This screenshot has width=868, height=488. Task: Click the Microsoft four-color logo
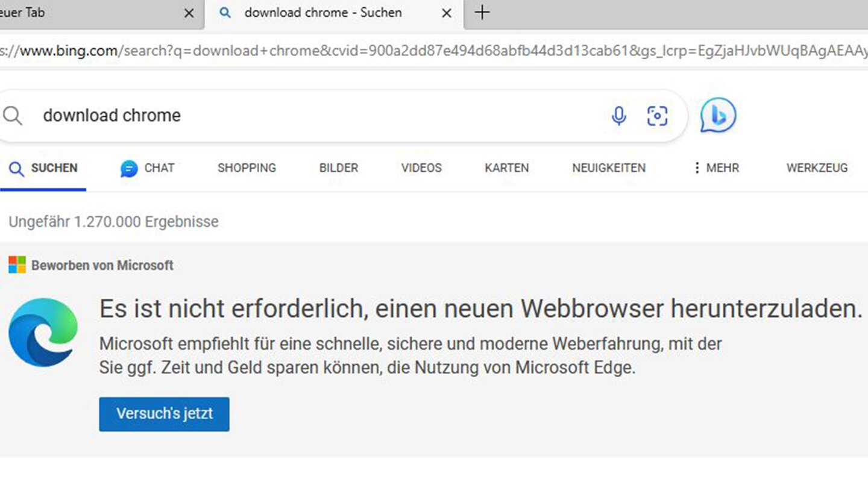coord(17,265)
